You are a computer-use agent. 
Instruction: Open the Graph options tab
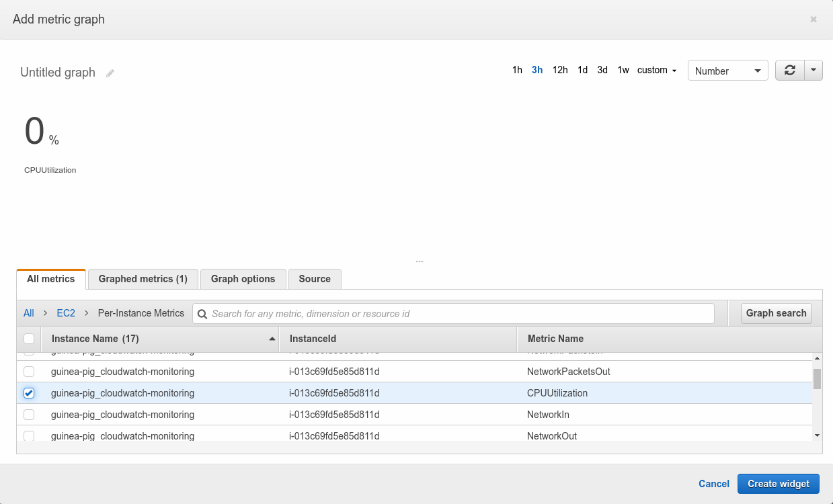click(x=243, y=279)
